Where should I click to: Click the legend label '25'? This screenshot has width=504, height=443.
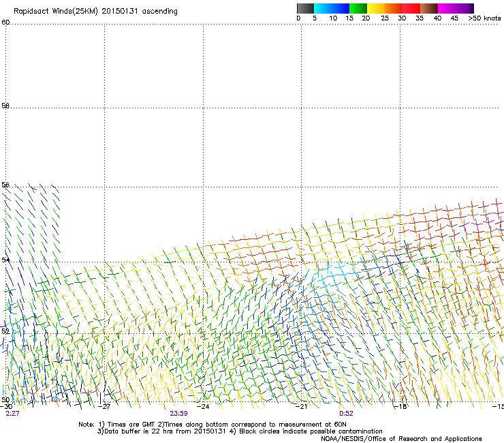coord(384,18)
